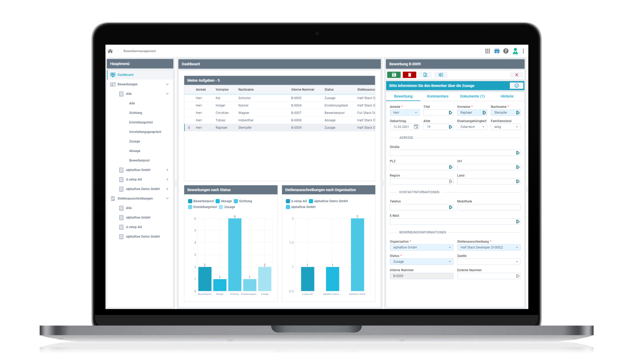The height and width of the screenshot is (364, 633).
Task: Open the app launcher grid icon
Action: tap(488, 51)
